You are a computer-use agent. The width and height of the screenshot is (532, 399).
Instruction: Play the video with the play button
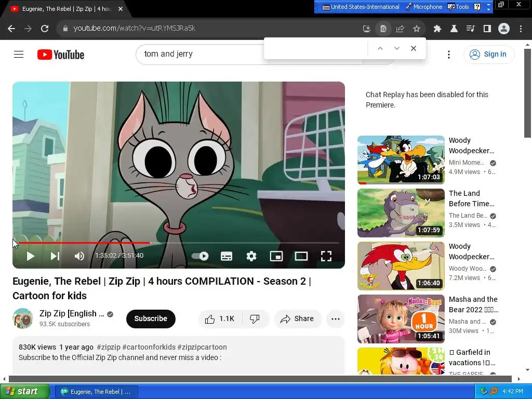click(x=31, y=256)
